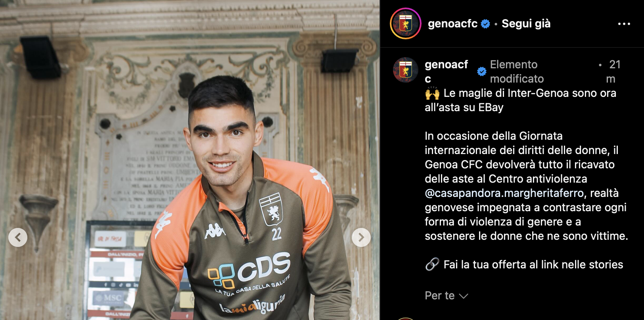
Task: Click the raised hands emoji in caption
Action: click(432, 93)
